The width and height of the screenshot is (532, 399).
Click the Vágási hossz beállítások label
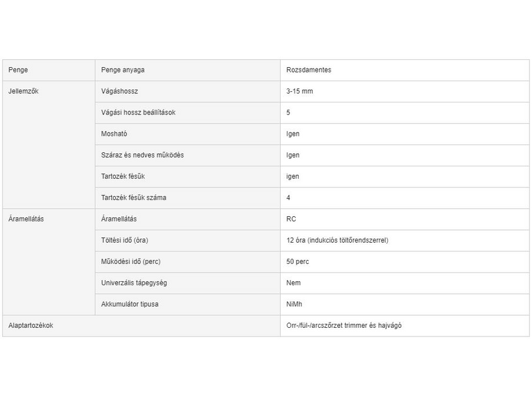tap(138, 112)
